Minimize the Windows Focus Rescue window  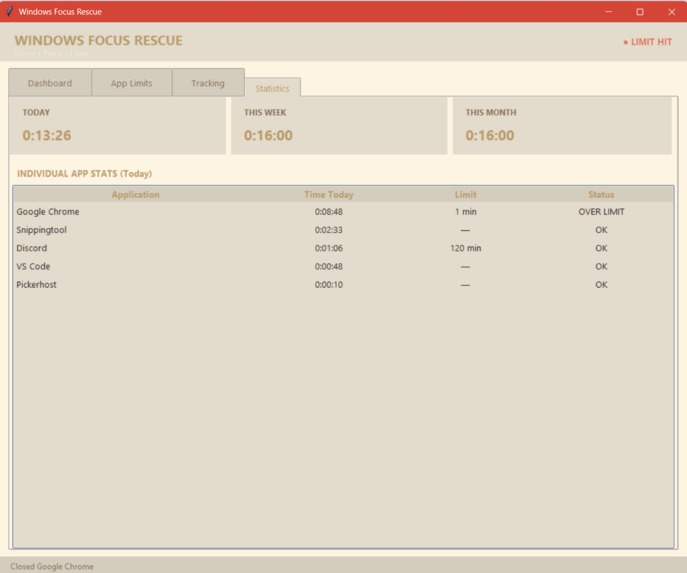[x=609, y=11]
